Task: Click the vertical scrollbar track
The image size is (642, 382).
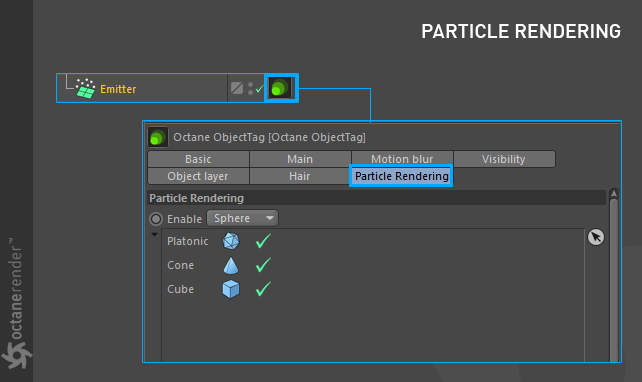Action: click(614, 280)
